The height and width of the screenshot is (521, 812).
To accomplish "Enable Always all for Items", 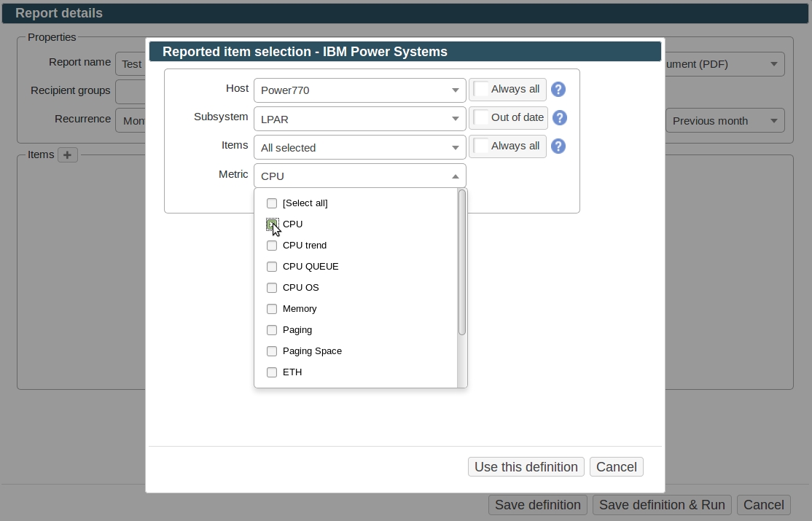I will (481, 146).
